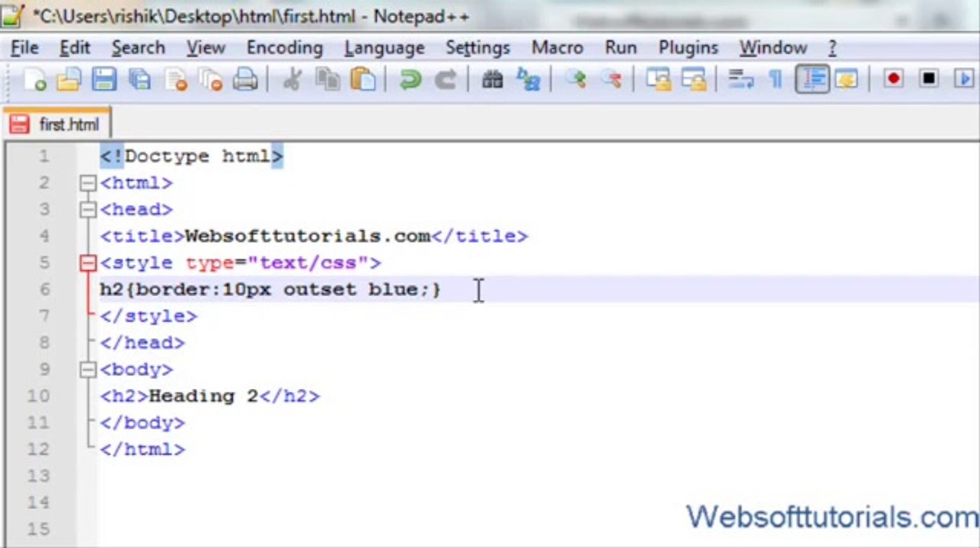The height and width of the screenshot is (548, 980).
Task: Play the recorded macro icon
Action: [964, 79]
